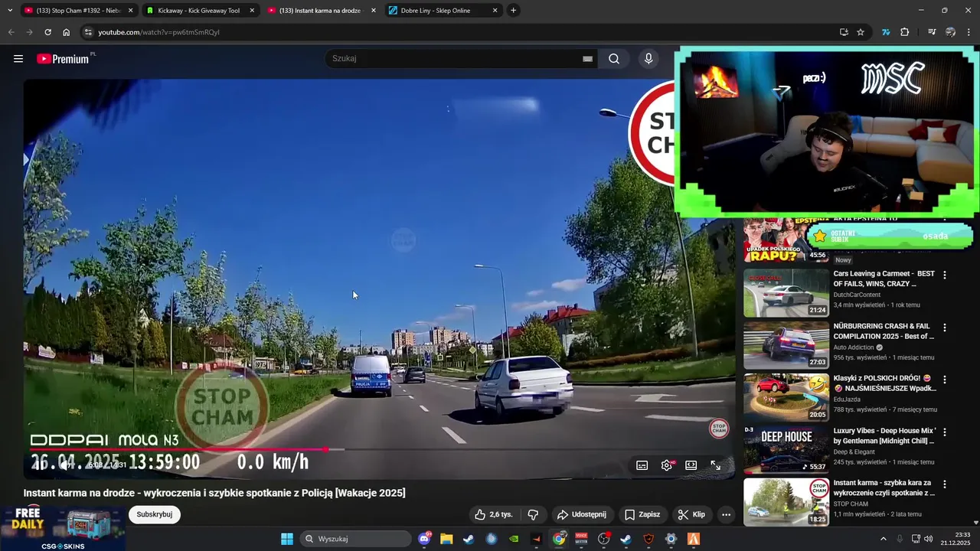980x551 pixels.
Task: Save video with Zapisz
Action: 642,514
